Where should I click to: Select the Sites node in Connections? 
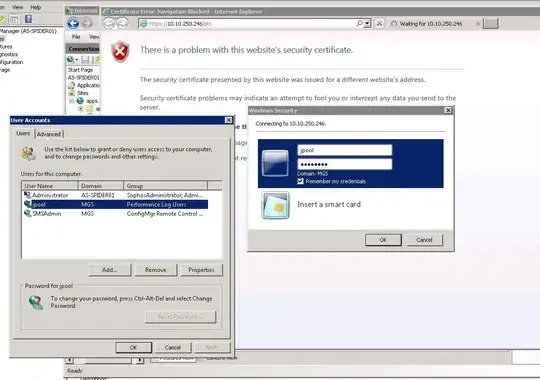79,93
